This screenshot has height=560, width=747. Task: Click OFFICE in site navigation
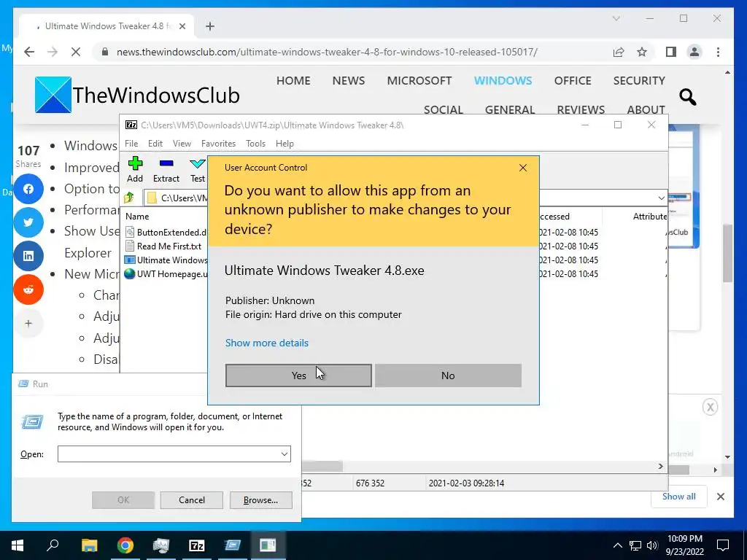click(x=573, y=80)
